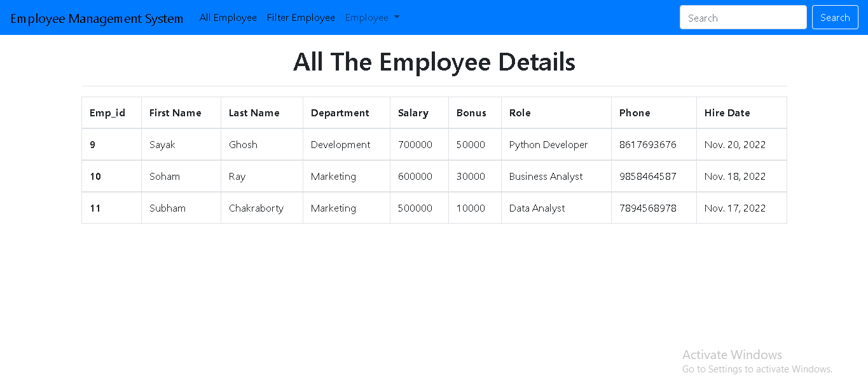Viewport: 868px width, 387px height.
Task: Click salary value 600000
Action: pos(415,177)
